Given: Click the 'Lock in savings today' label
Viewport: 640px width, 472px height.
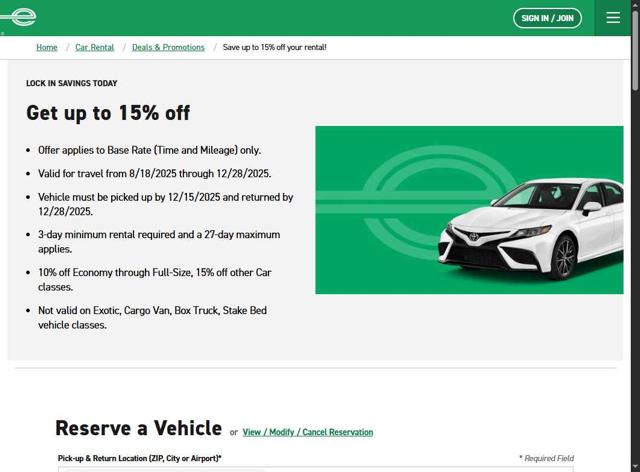Looking at the screenshot, I should pyautogui.click(x=71, y=83).
